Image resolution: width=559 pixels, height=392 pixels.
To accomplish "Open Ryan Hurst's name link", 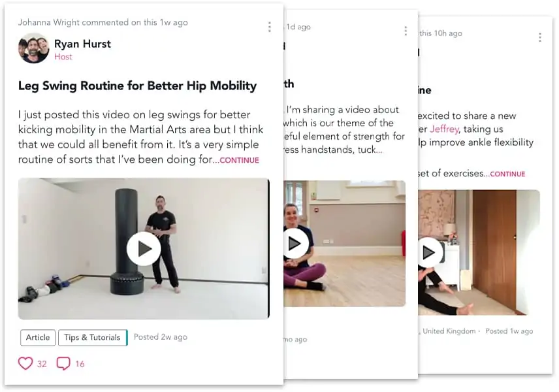I will pos(82,44).
